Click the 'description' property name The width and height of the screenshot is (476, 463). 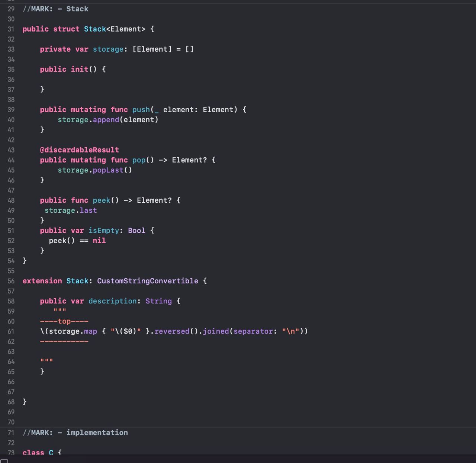point(112,301)
